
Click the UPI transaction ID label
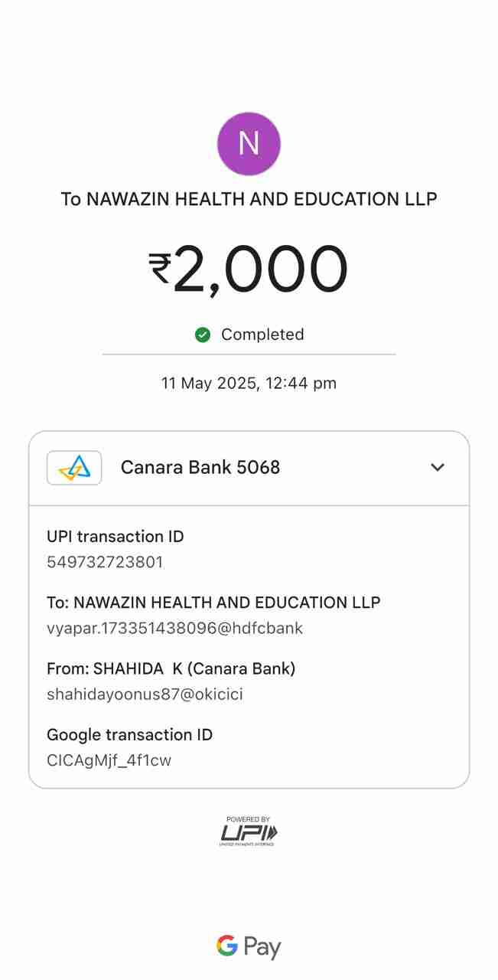(116, 537)
